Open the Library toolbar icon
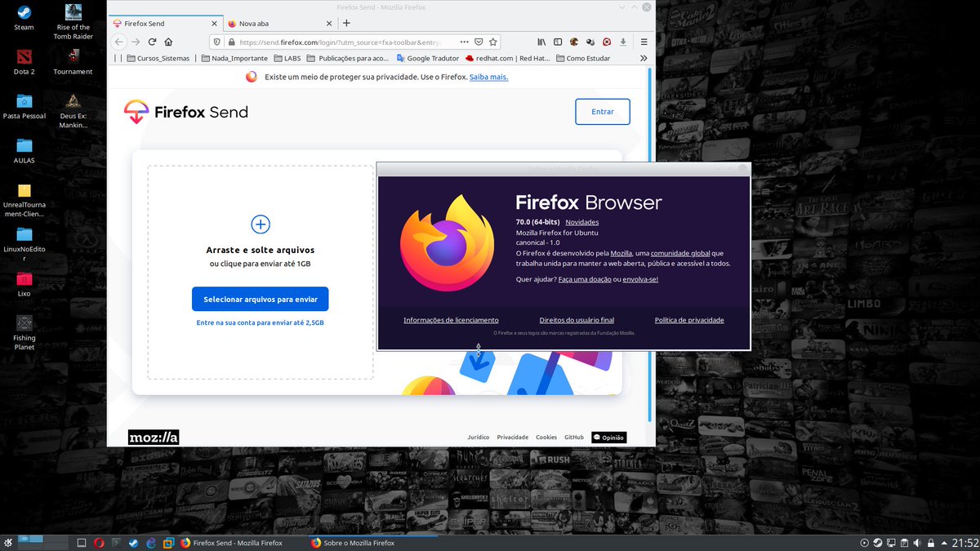 (541, 42)
